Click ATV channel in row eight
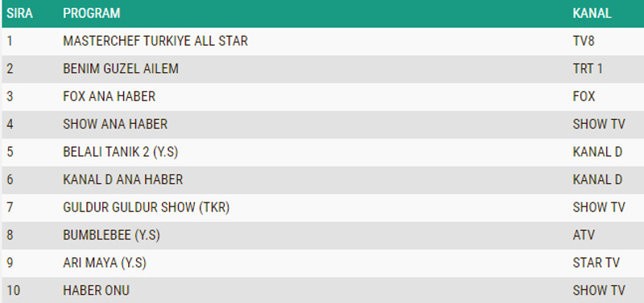 584,235
